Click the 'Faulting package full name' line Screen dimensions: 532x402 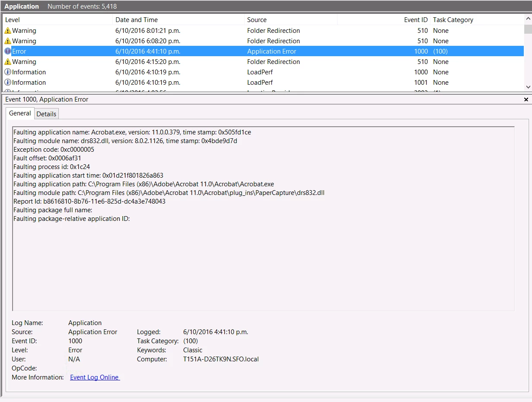click(53, 210)
